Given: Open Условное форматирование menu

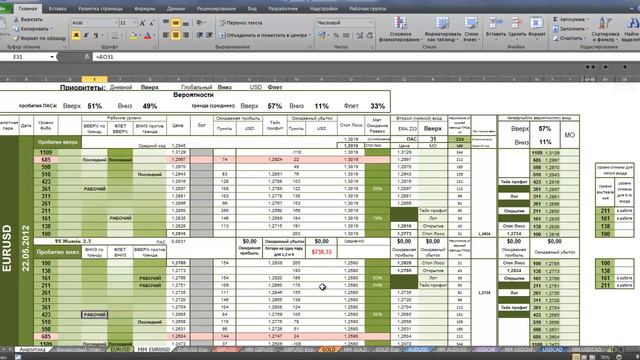Looking at the screenshot, I should point(400,29).
